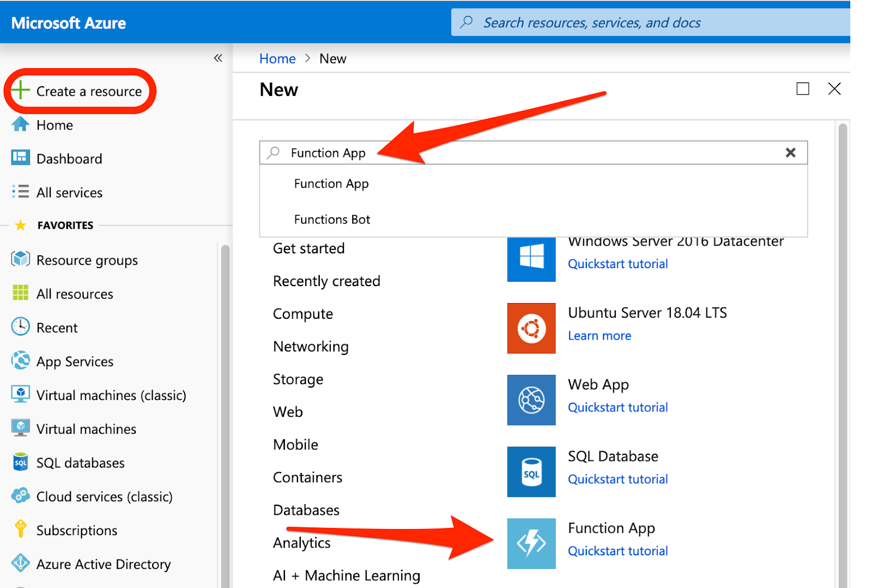Click the SQL Database tile title
Viewport: 872px width, 588px height.
point(613,456)
